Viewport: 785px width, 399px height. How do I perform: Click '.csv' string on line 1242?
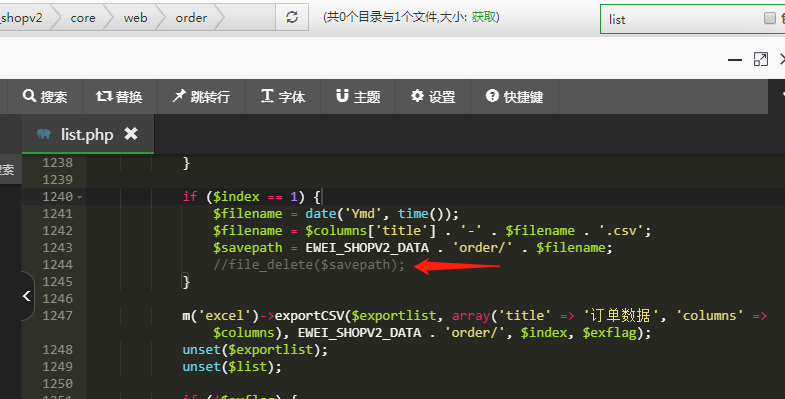pyautogui.click(x=621, y=230)
